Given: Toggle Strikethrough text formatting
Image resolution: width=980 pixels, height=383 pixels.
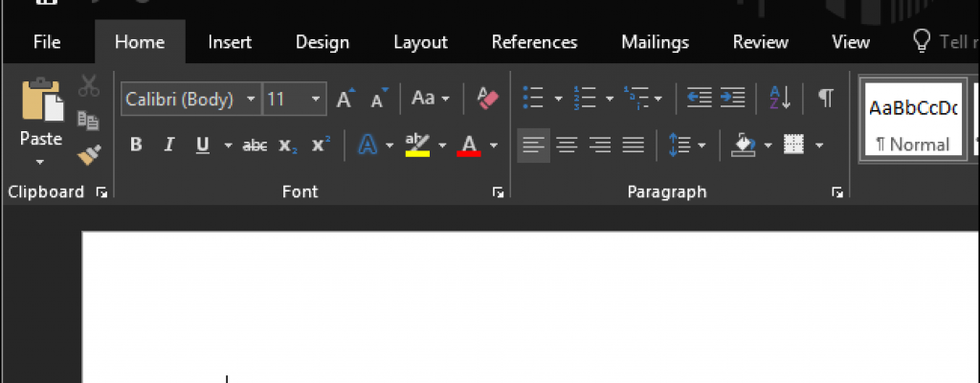Looking at the screenshot, I should 255,146.
